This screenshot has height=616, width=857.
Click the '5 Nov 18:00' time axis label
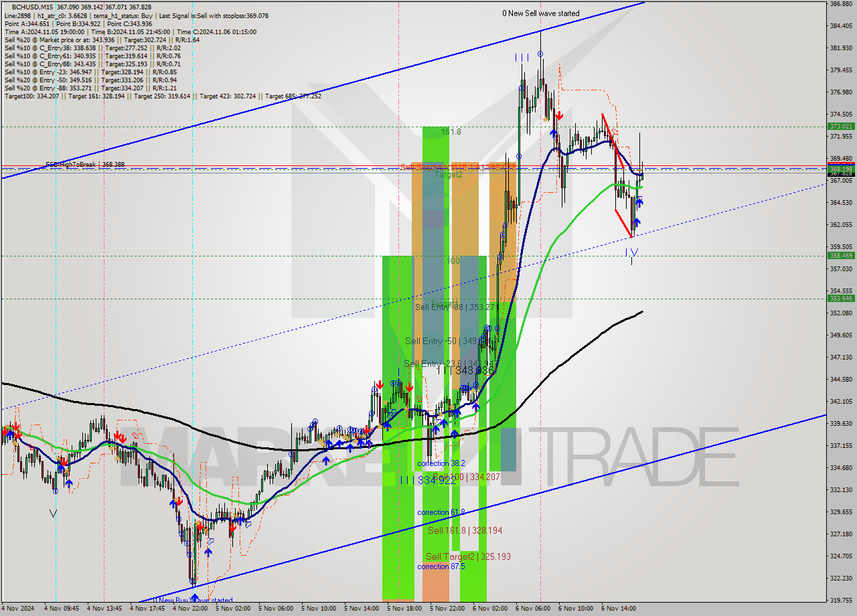(404, 609)
